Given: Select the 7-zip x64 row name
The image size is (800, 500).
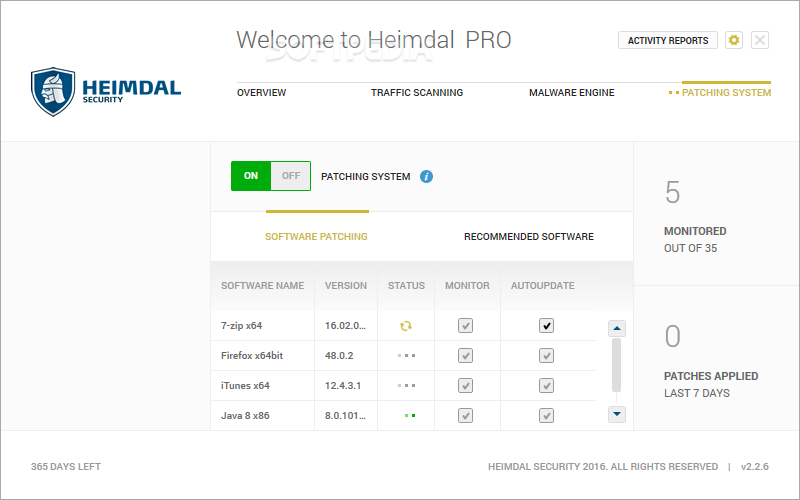Looking at the screenshot, I should pos(241,326).
